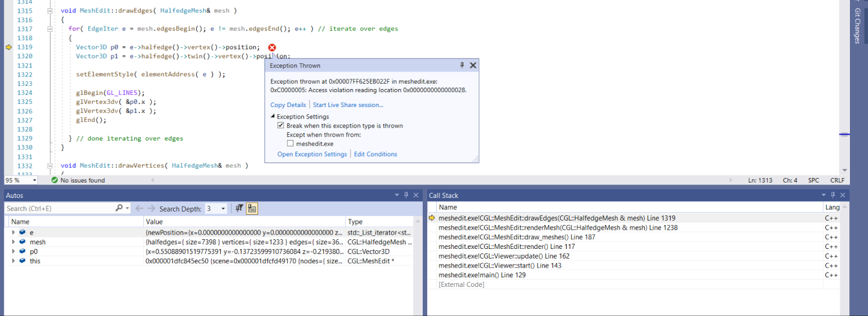
Task: Pin the Autos panel
Action: point(407,195)
